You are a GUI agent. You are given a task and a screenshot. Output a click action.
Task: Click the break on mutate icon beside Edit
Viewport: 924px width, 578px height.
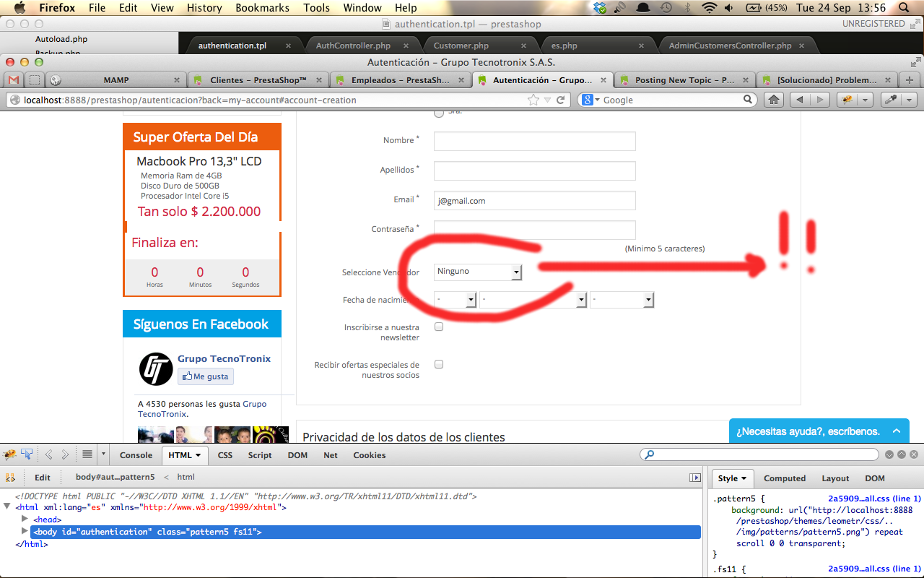(11, 478)
